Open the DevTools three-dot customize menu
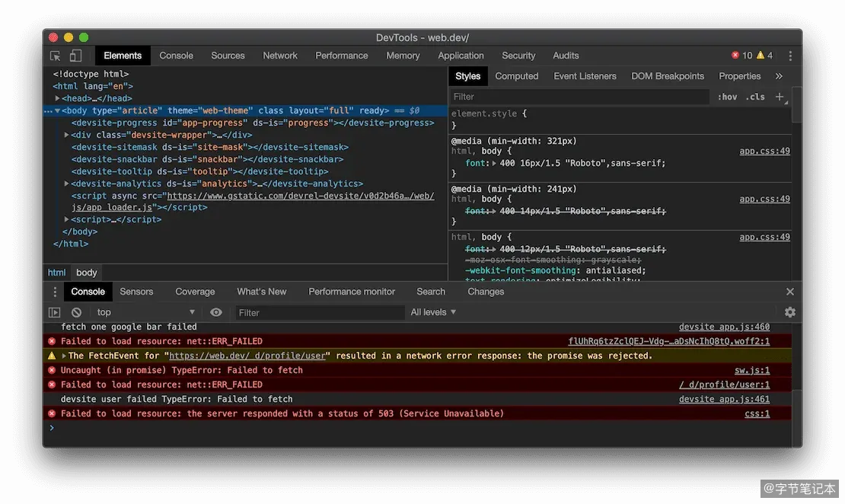This screenshot has height=504, width=845. click(x=790, y=56)
